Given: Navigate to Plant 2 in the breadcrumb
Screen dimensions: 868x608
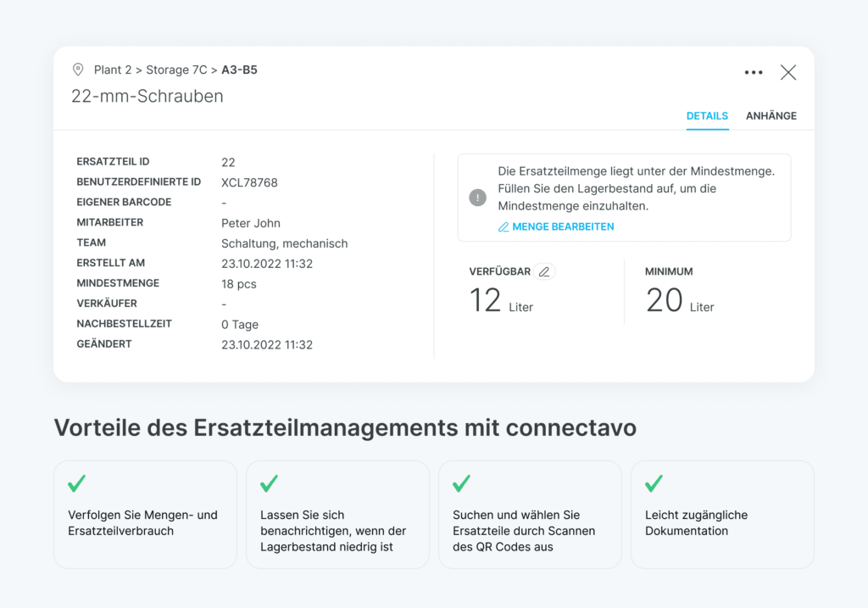Looking at the screenshot, I should pyautogui.click(x=113, y=70).
